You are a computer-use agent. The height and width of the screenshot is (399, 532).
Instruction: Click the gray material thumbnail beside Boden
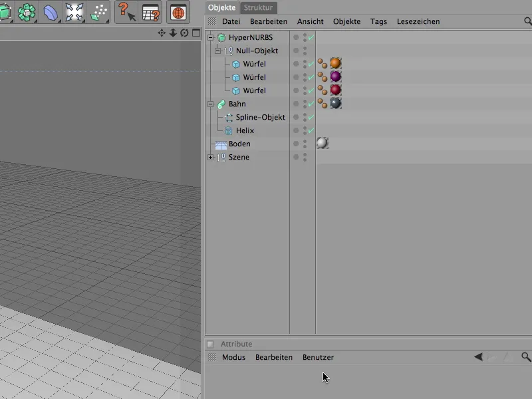(322, 143)
